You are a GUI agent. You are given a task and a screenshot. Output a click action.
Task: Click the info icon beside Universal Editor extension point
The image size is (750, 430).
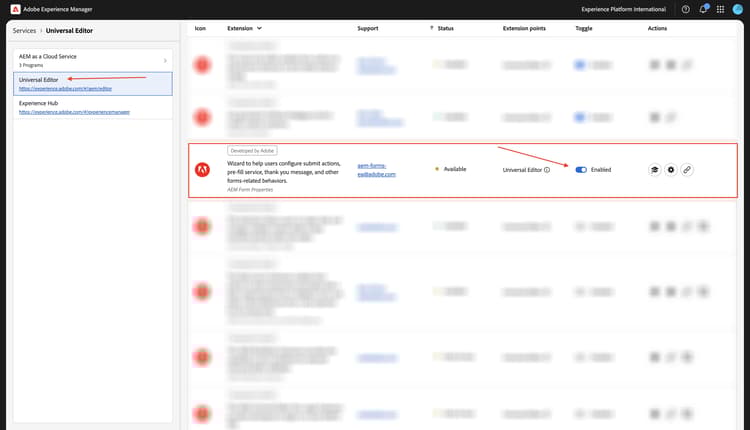(x=547, y=170)
